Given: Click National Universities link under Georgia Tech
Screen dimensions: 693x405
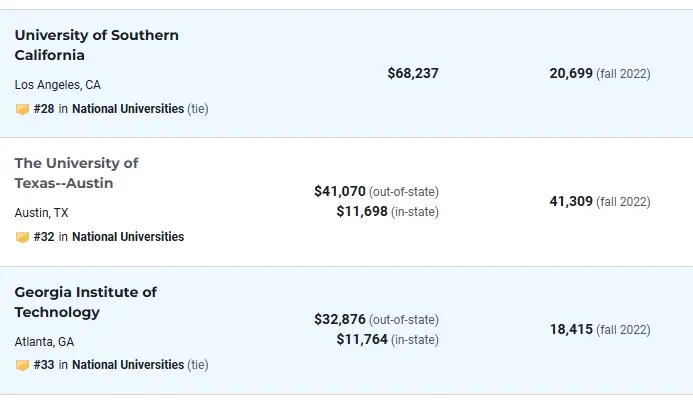Looking at the screenshot, I should click(128, 365).
